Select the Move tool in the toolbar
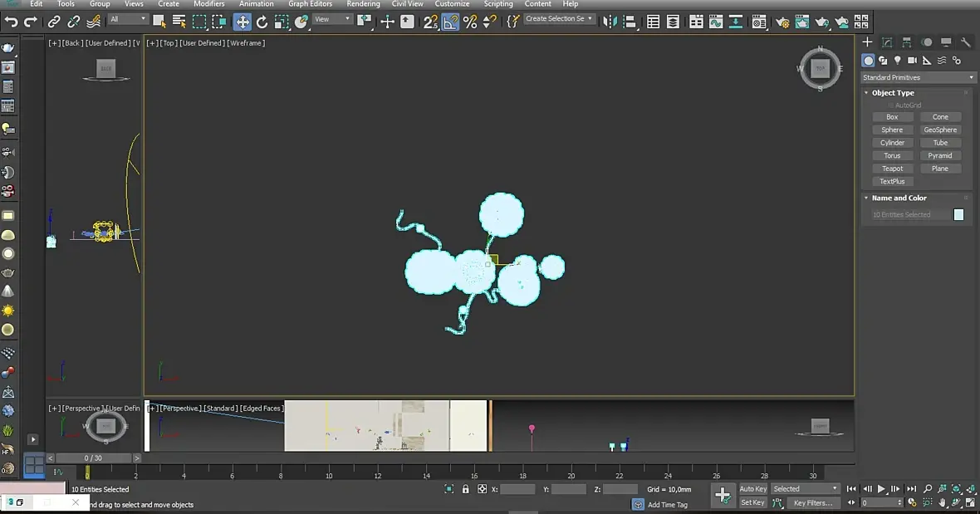The height and width of the screenshot is (514, 980). click(242, 22)
